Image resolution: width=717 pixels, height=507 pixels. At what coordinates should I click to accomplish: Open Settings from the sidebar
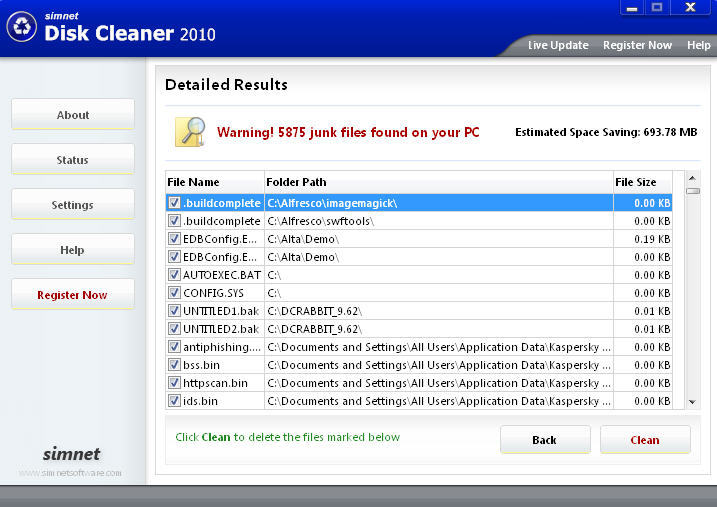73,204
